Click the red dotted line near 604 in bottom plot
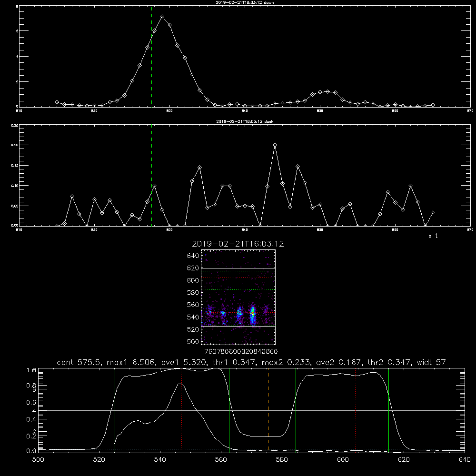 pyautogui.click(x=355, y=410)
